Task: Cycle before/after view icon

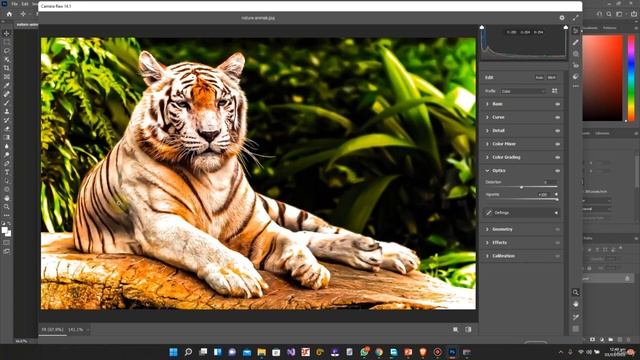Action: pos(456,330)
